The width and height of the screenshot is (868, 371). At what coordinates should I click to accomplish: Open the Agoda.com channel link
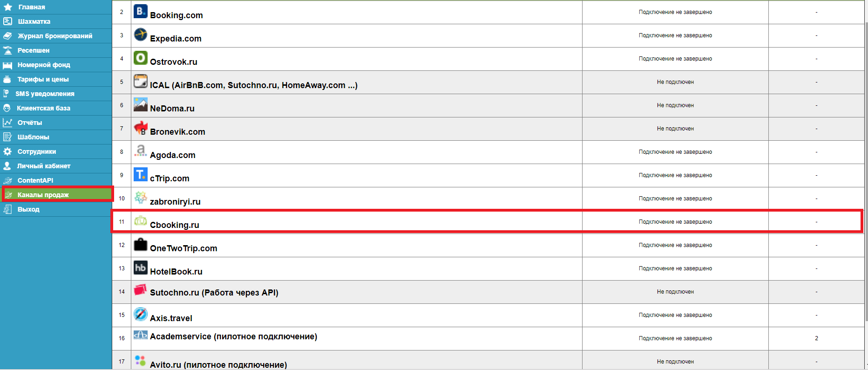click(x=173, y=155)
